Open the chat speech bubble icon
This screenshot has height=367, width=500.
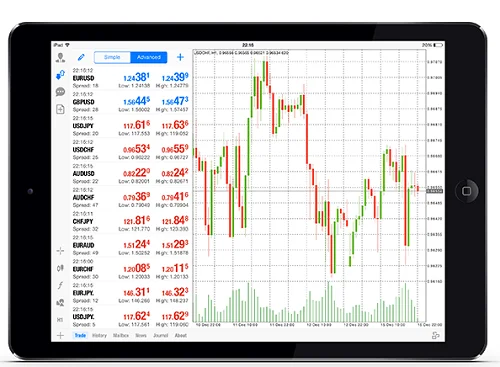[60, 92]
